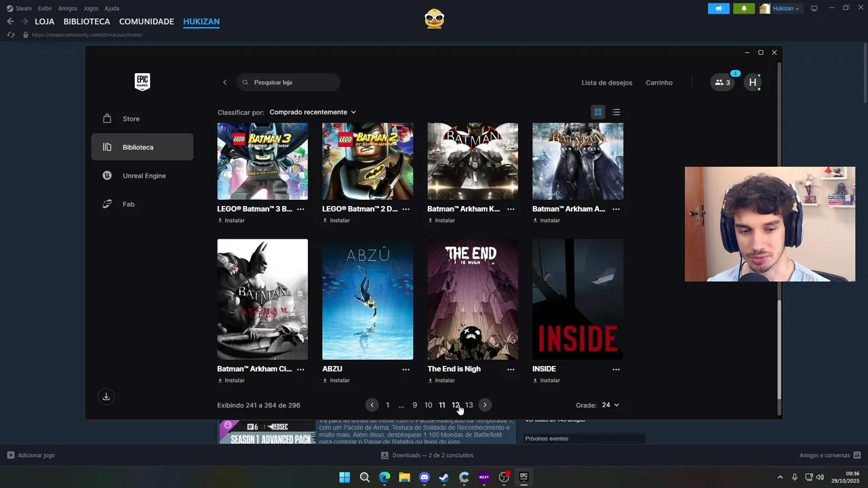This screenshot has width=868, height=488.
Task: Go to page 1
Action: click(388, 405)
